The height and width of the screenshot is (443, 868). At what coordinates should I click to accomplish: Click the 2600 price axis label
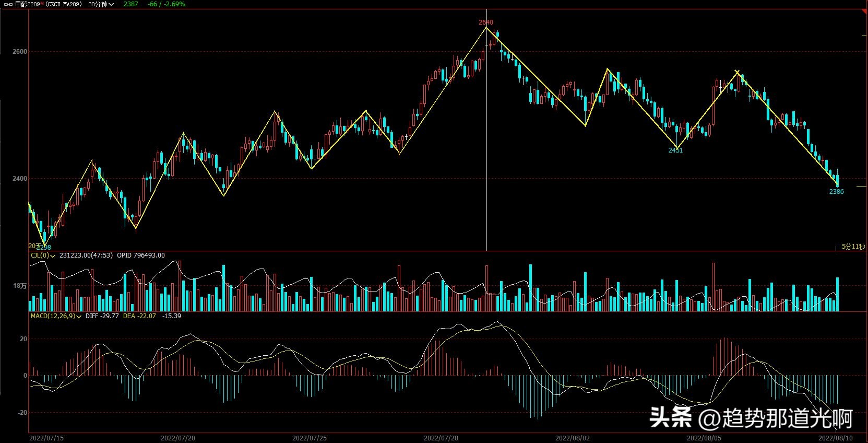20,52
